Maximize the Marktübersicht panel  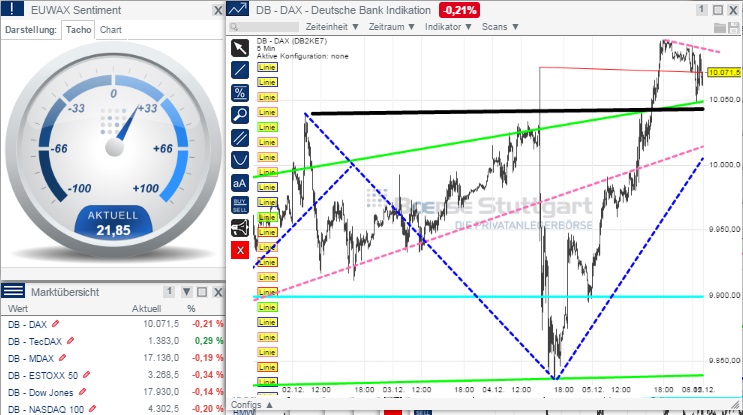202,292
